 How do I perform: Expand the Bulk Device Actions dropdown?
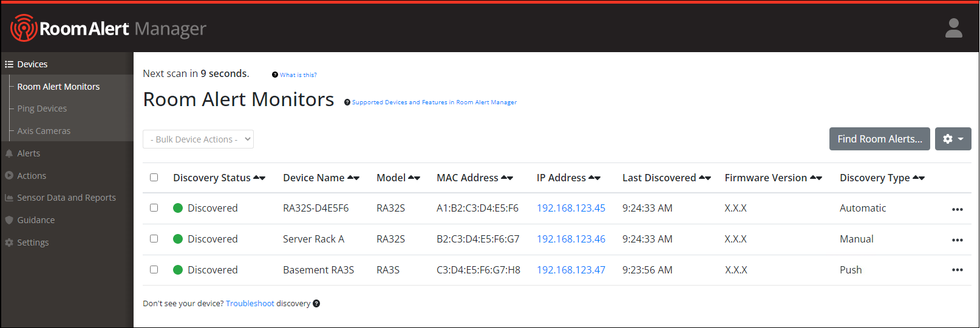pyautogui.click(x=198, y=139)
